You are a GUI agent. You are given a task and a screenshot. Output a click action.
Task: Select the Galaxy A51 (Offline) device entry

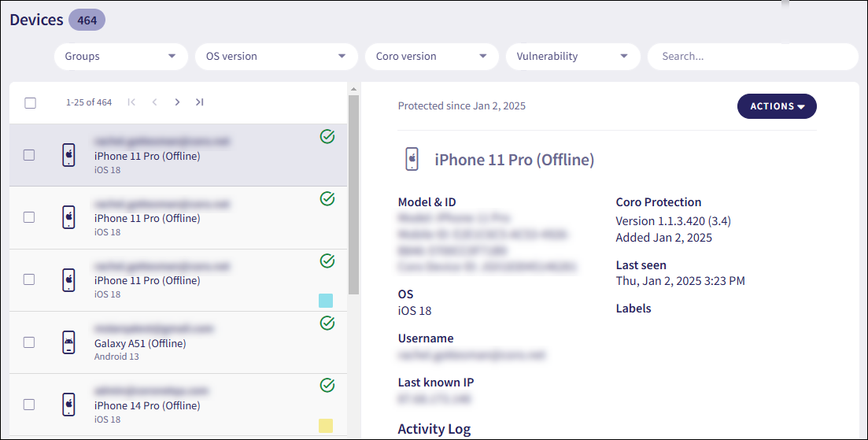pyautogui.click(x=140, y=344)
